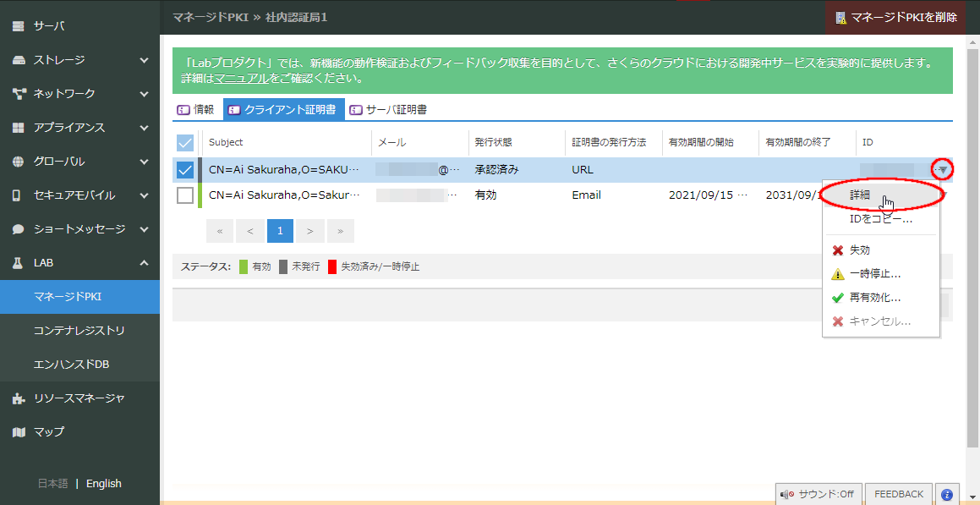Open the circled ID dropdown arrow

941,169
